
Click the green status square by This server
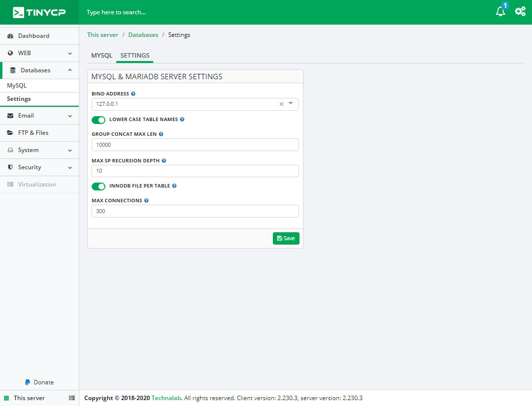coord(6,398)
